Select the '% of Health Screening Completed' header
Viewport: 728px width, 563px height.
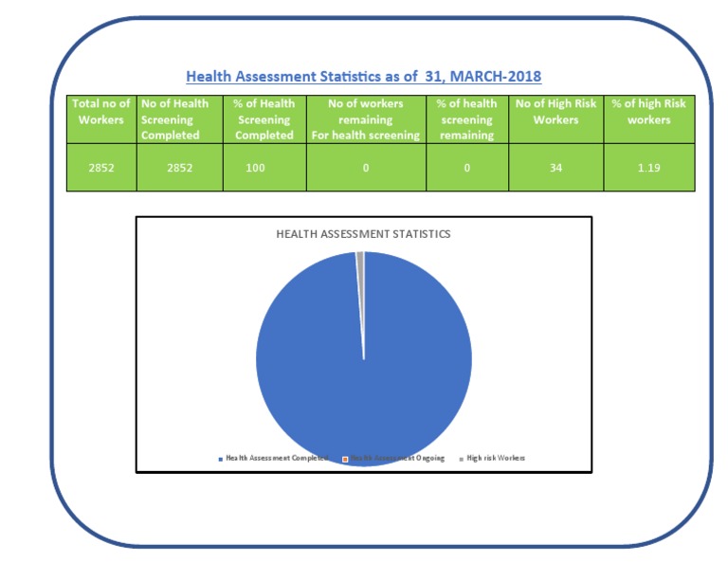pyautogui.click(x=264, y=119)
